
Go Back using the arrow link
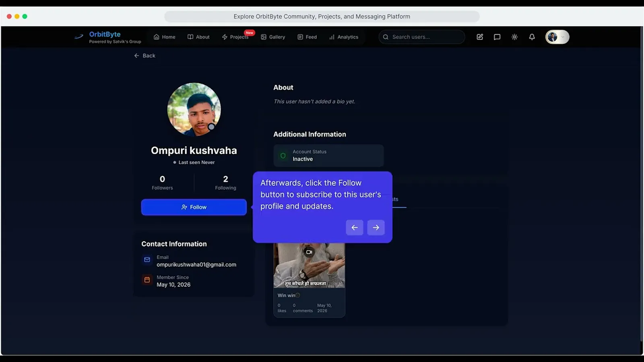(144, 56)
